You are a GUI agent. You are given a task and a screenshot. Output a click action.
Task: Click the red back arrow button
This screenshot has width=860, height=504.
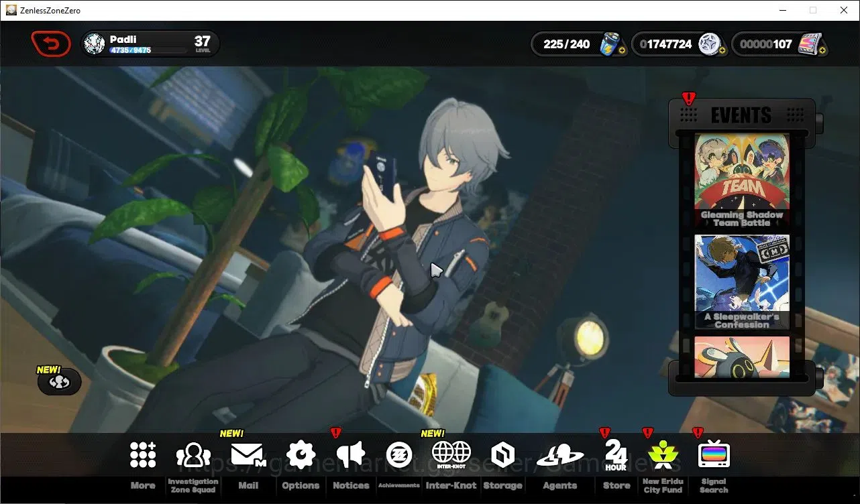[51, 44]
